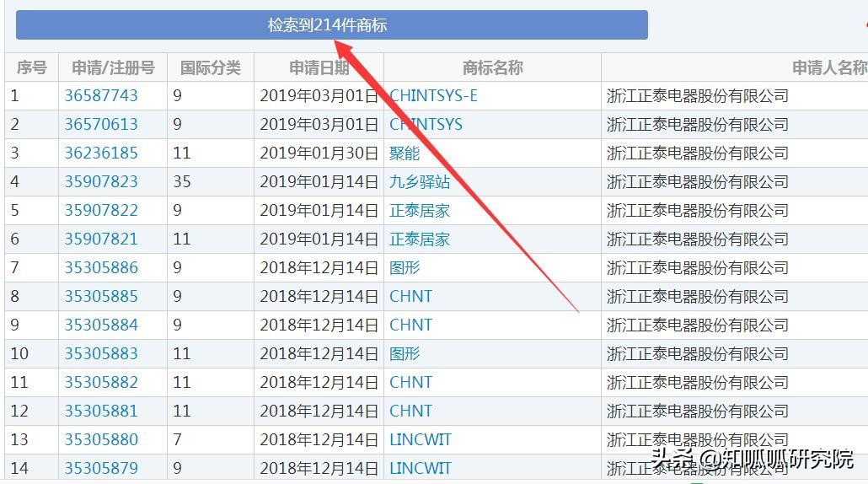Open registration number 35305886
The height and width of the screenshot is (484, 868).
(101, 268)
